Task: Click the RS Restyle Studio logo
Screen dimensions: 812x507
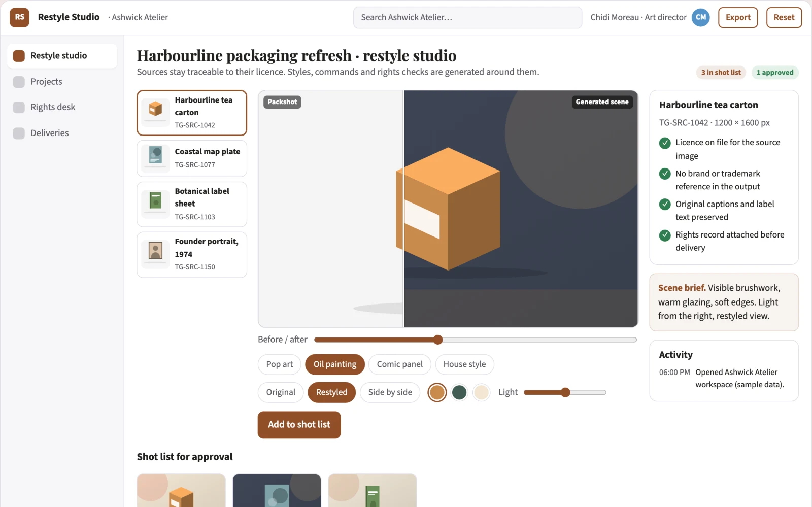Action: 19,17
